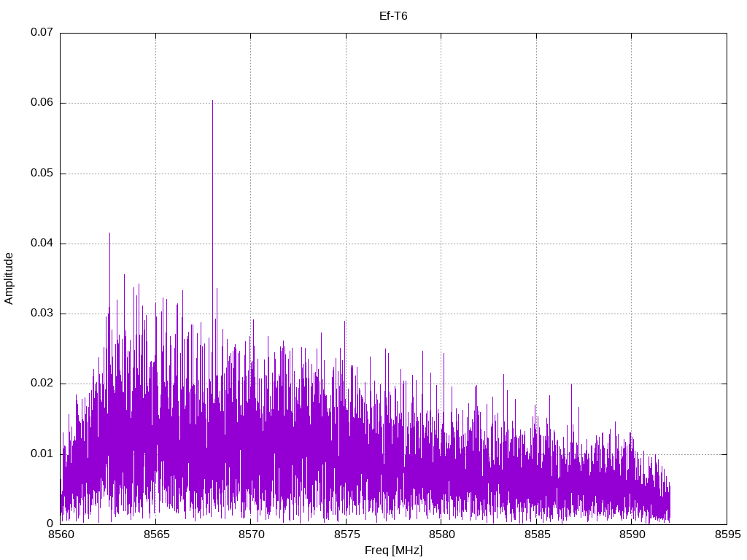
Task: Select the 8585 x-axis tick label
Action: point(536,535)
